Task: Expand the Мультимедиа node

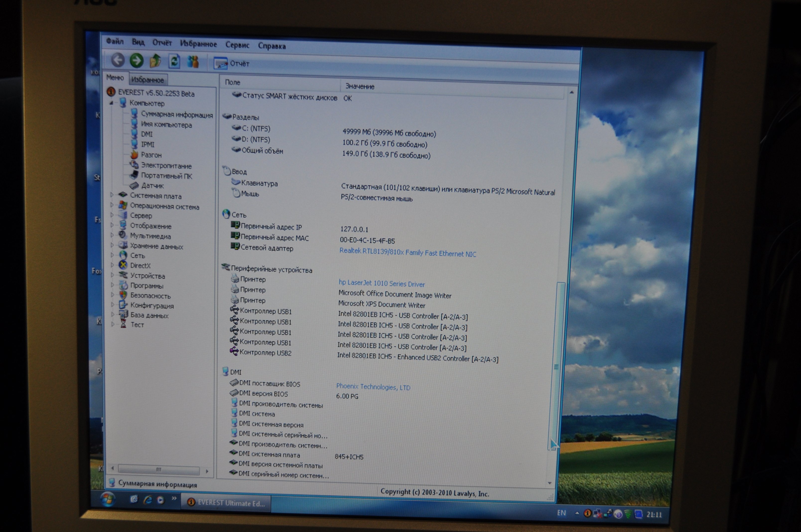Action: 112,235
